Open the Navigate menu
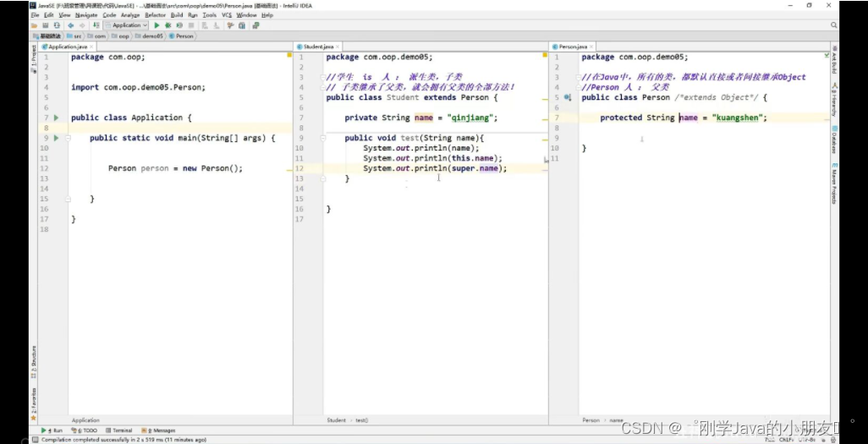 (x=85, y=15)
